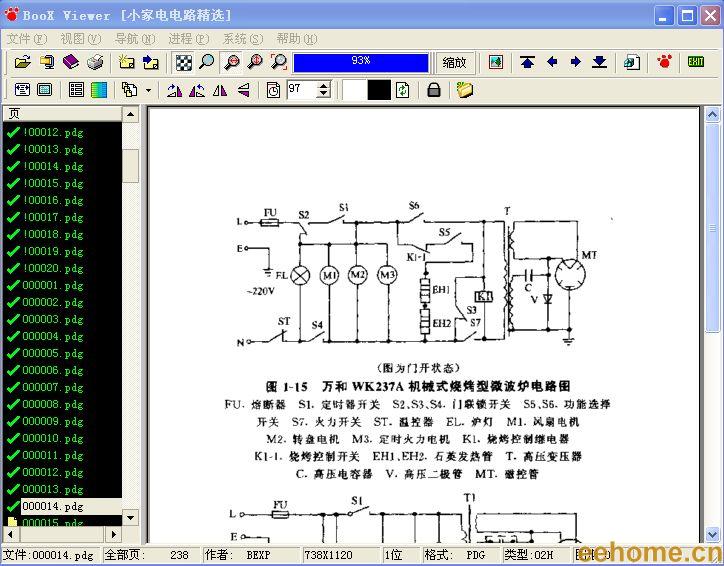
Task: Click page list scroll down arrow
Action: coord(131,518)
